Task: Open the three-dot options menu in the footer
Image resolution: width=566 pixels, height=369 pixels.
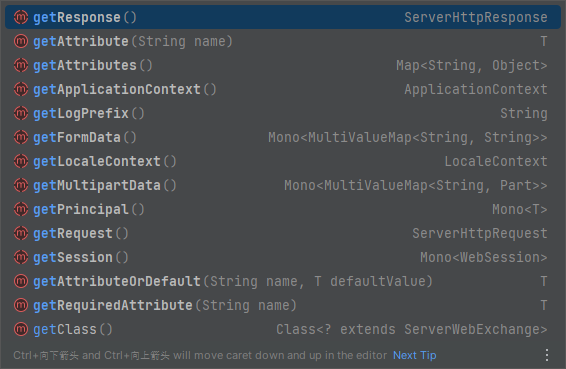Action: (x=547, y=355)
